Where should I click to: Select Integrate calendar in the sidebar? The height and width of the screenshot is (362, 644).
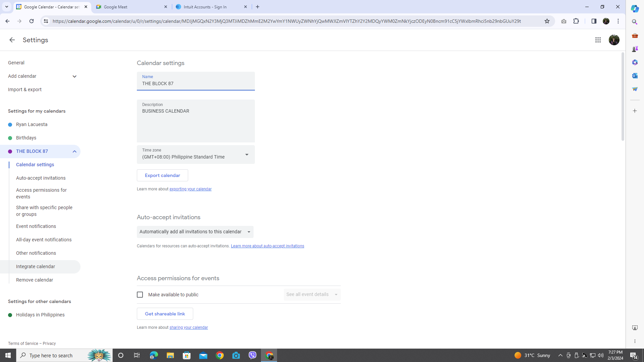[x=35, y=266]
